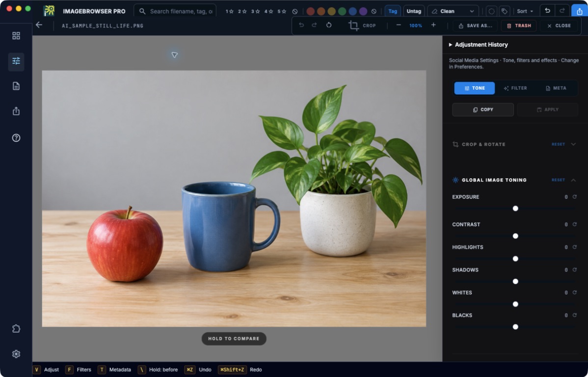
Task: Open the grid library view in sidebar
Action: pos(16,36)
